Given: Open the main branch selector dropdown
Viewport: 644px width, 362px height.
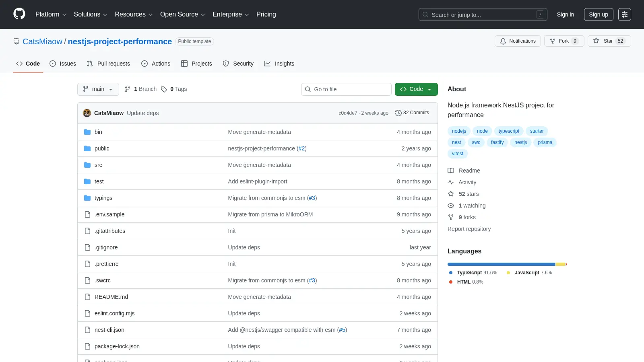Looking at the screenshot, I should tap(98, 89).
